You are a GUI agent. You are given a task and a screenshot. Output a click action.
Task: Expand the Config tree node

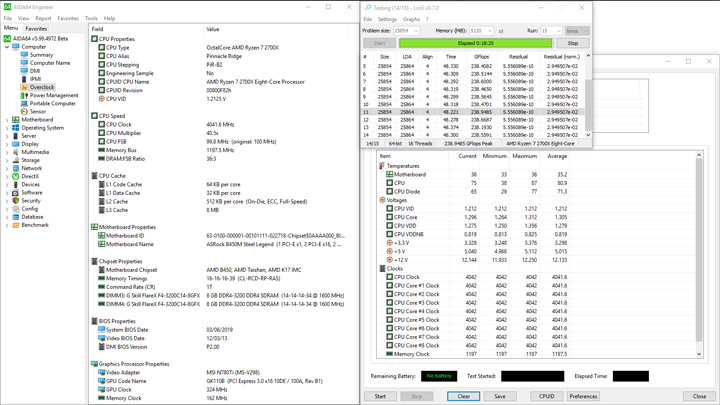pyautogui.click(x=7, y=209)
